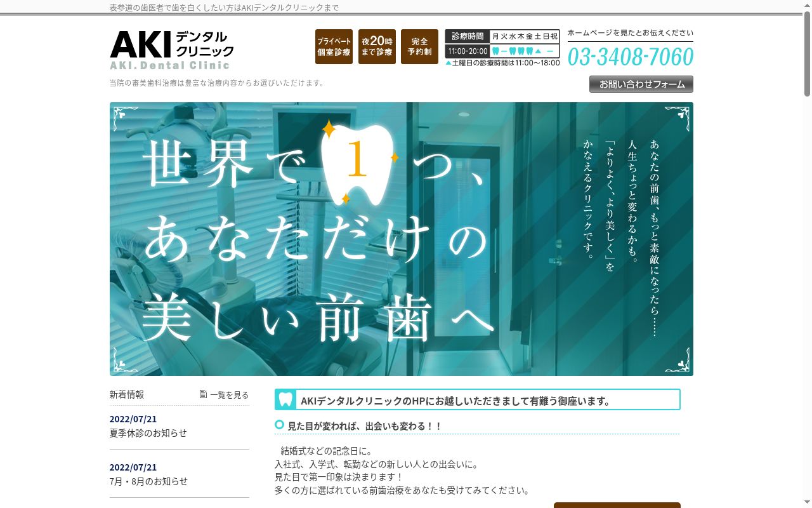Click the 当院の審美歯科治療は tagline text
This screenshot has height=508, width=812.
217,83
